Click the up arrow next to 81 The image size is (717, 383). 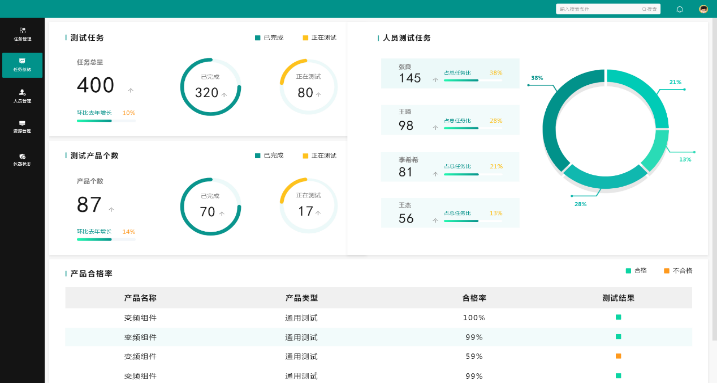coord(435,174)
